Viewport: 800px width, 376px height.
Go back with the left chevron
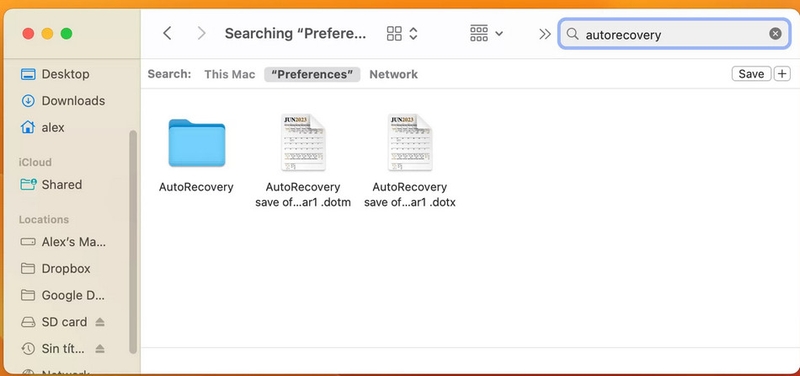pyautogui.click(x=167, y=34)
